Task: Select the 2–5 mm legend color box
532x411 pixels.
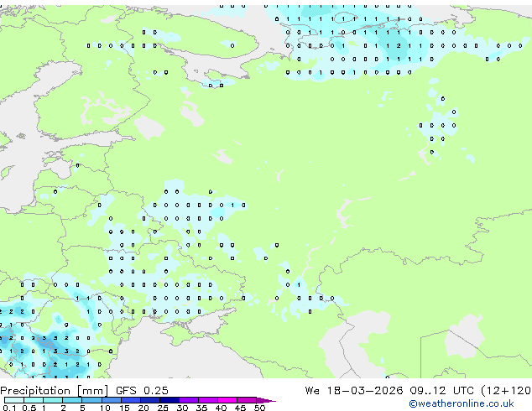Action: tap(72, 400)
